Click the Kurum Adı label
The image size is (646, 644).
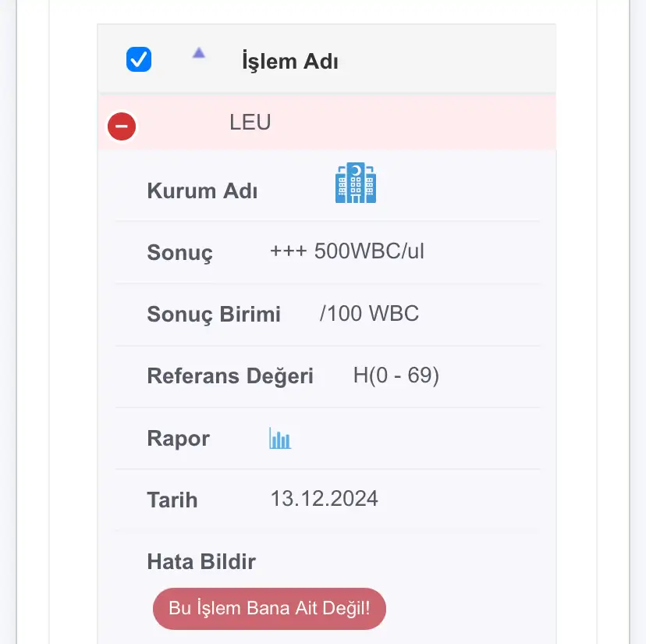[202, 191]
